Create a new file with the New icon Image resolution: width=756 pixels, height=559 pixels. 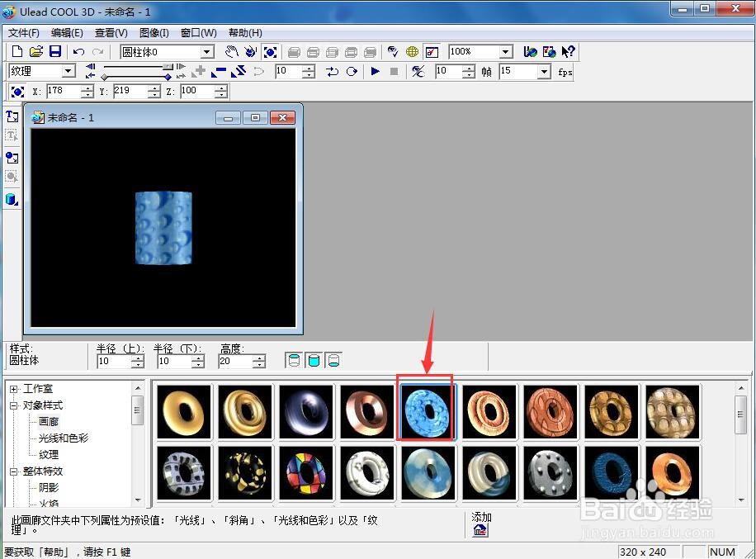[17, 52]
